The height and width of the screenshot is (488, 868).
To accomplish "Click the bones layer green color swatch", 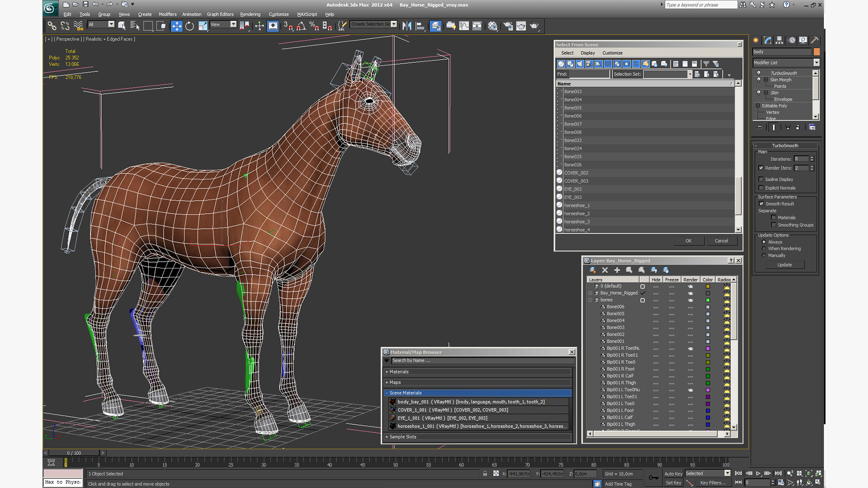I will click(x=708, y=300).
